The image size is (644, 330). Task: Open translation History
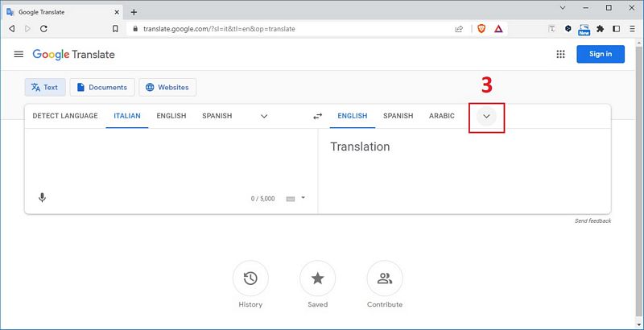250,278
